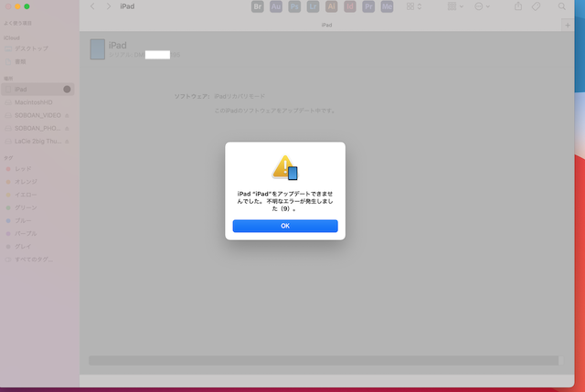The width and height of the screenshot is (585, 392).
Task: Eject LaCie 2big volume
Action: pos(67,142)
